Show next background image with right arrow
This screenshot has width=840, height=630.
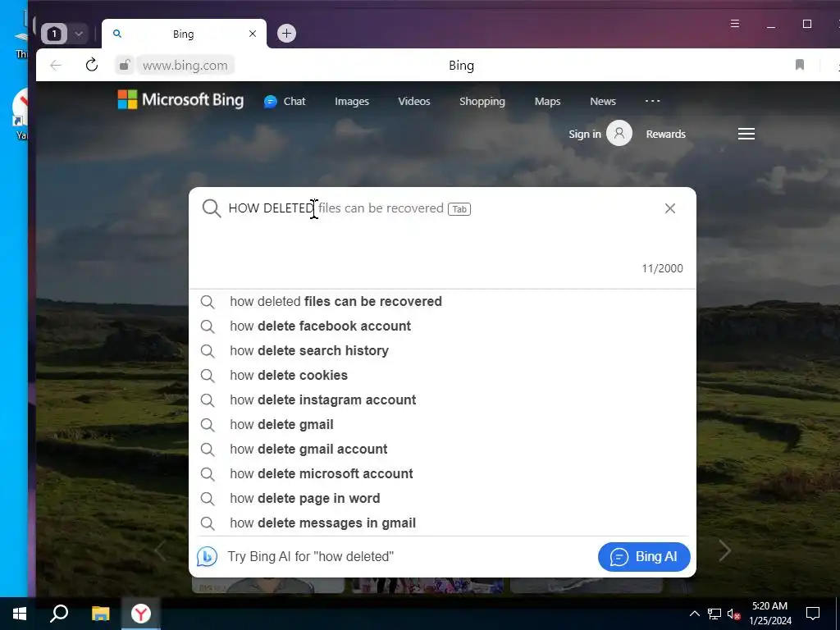pyautogui.click(x=724, y=550)
